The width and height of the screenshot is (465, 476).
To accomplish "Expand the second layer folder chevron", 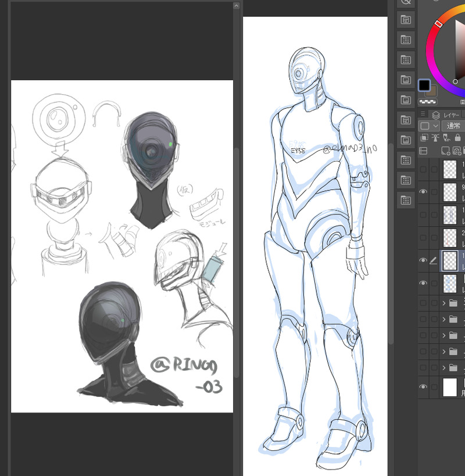I will (444, 319).
